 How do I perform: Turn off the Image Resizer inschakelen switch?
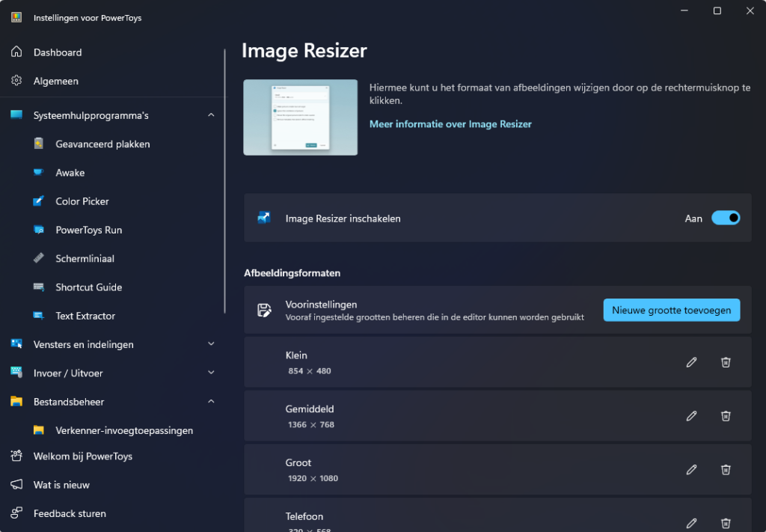click(726, 218)
